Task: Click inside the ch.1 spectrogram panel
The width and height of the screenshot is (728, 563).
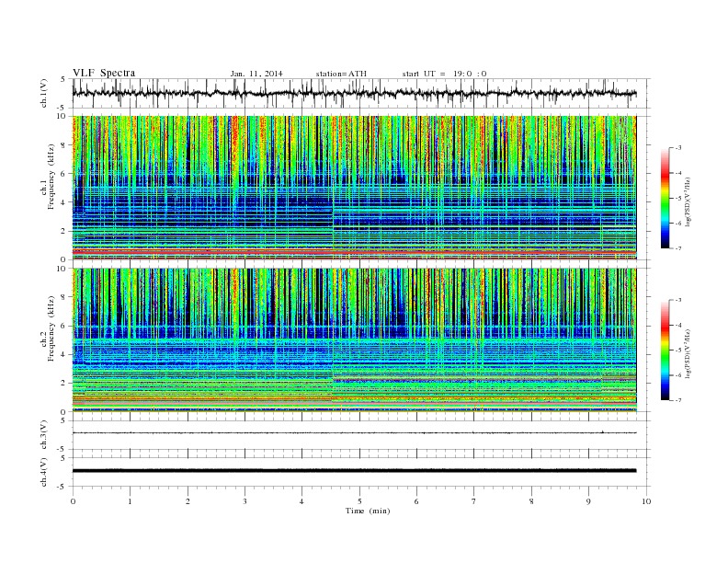Action: click(354, 188)
